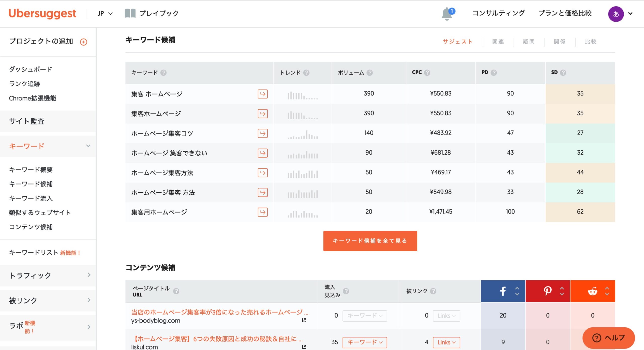The image size is (644, 350).
Task: Switch to the 関連 tab
Action: [x=498, y=42]
